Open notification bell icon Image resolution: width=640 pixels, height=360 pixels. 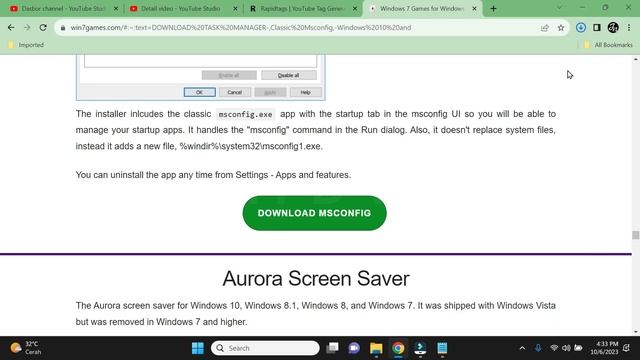(627, 348)
